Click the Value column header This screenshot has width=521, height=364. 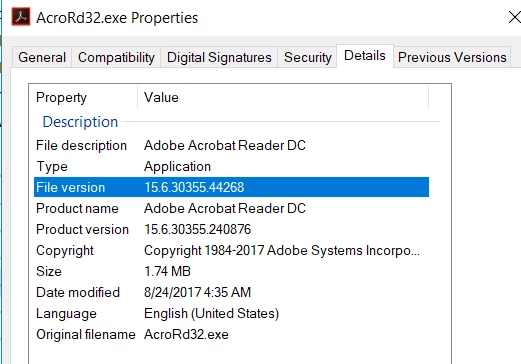point(283,97)
